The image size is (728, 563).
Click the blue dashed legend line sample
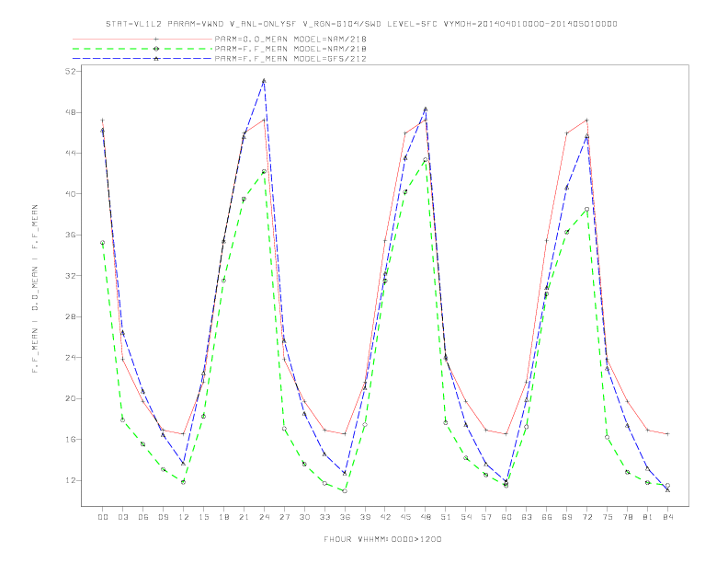point(142,59)
